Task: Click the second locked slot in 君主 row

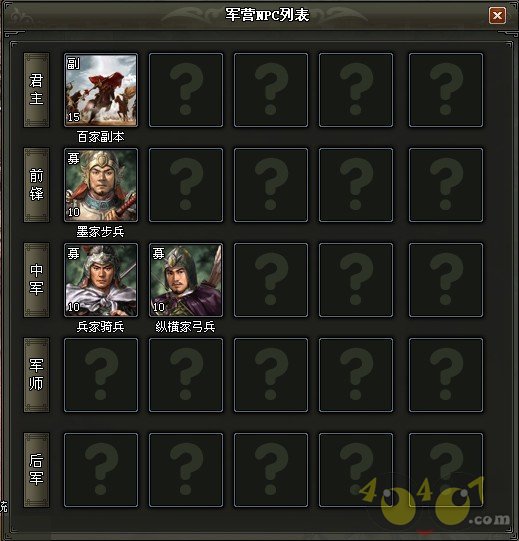Action: (271, 90)
